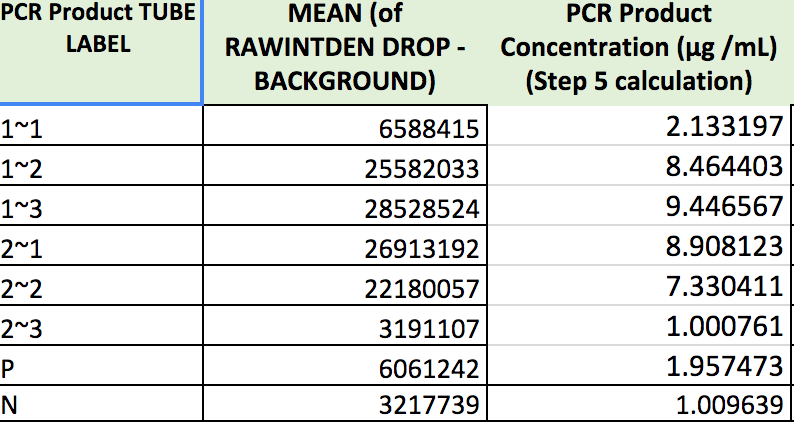Screen dimensions: 794x422
Task: Click concentration cell 1.009639
Action: pos(640,406)
